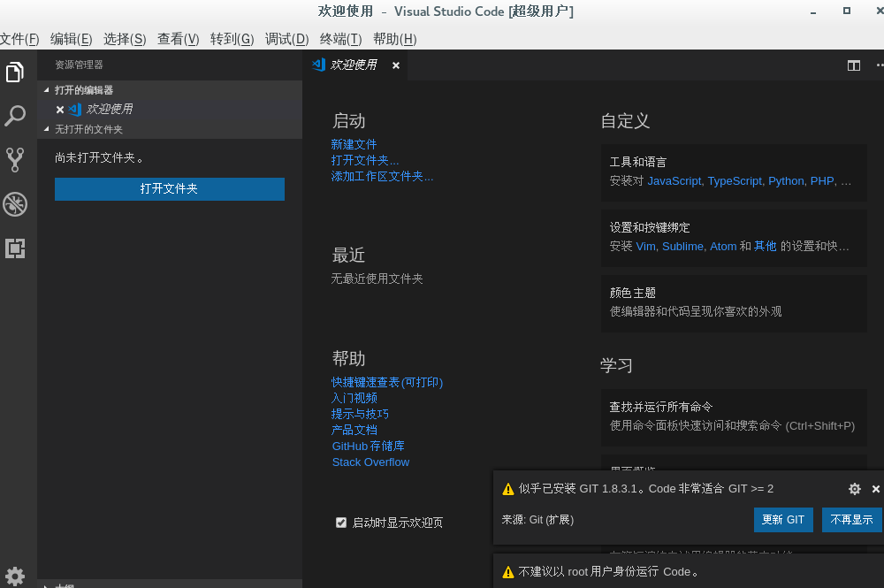
Task: Open the 文件(F) menu
Action: [19, 39]
